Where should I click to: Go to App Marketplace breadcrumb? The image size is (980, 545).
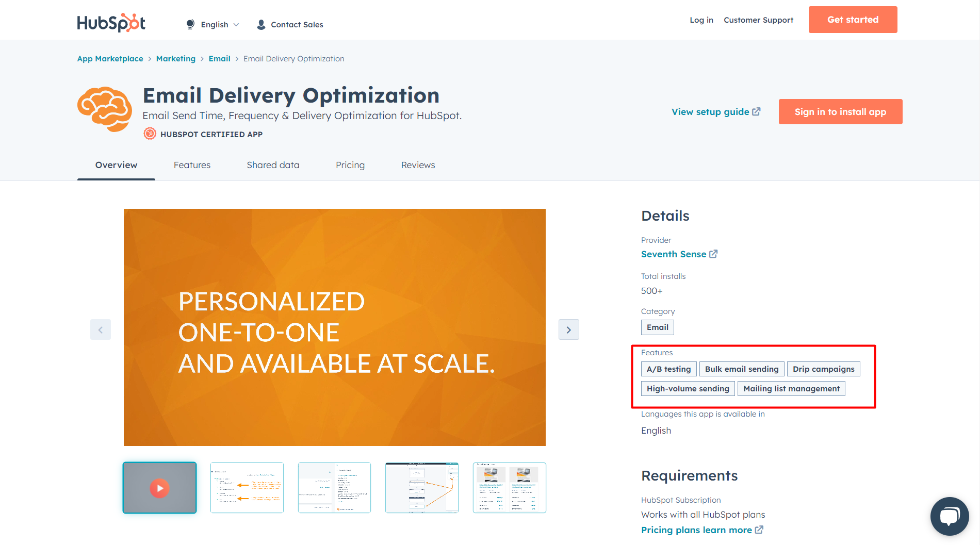point(110,59)
